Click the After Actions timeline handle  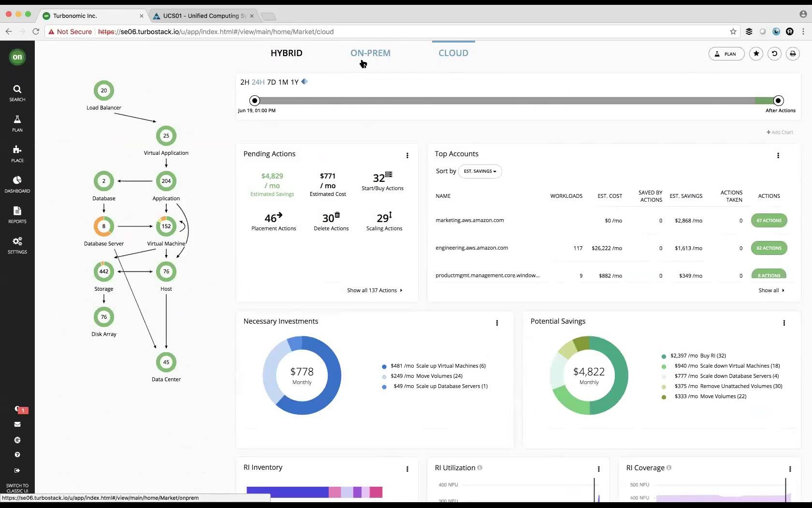[778, 101]
